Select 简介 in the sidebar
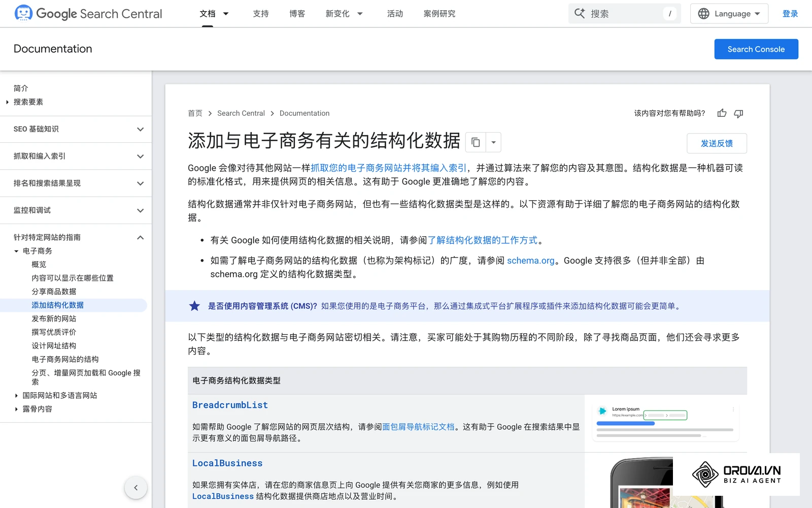Viewport: 812px width, 508px height. (21, 88)
